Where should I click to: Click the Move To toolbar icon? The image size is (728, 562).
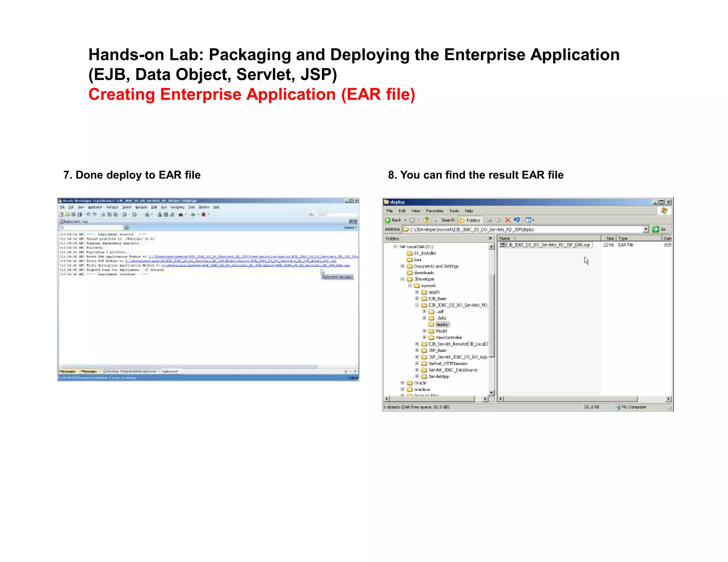pyautogui.click(x=489, y=220)
